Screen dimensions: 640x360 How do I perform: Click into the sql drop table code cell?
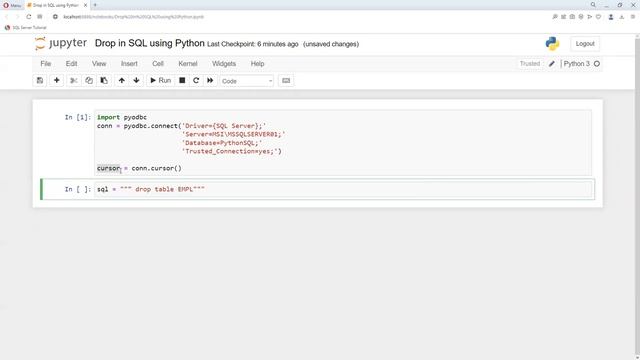point(344,189)
